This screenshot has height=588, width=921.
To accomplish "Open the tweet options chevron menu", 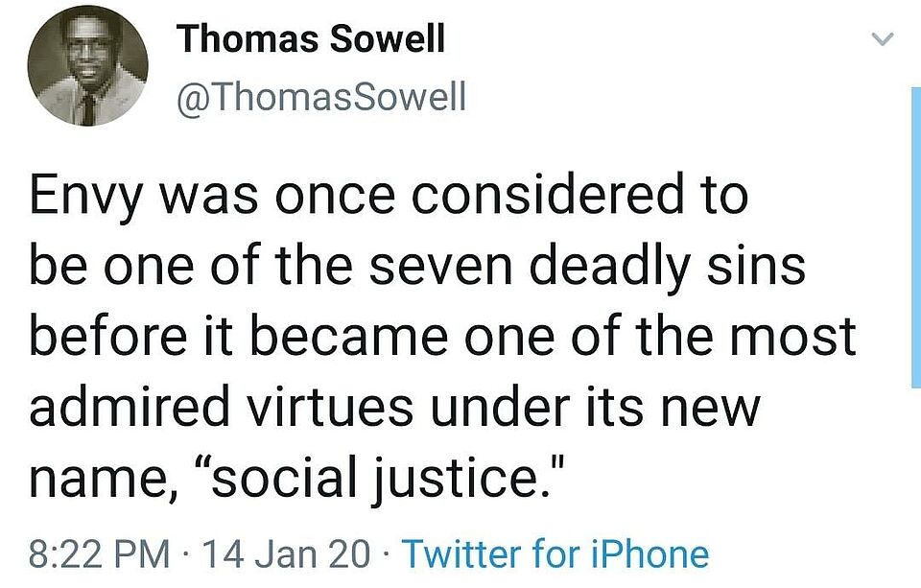I will tap(883, 39).
